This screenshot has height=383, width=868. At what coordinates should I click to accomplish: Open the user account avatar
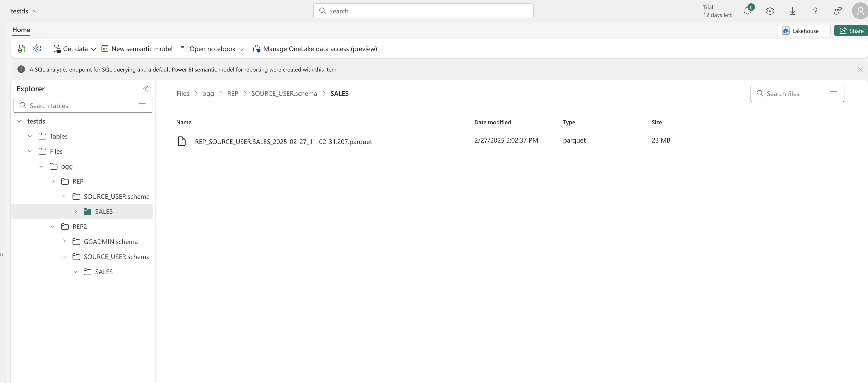[860, 11]
